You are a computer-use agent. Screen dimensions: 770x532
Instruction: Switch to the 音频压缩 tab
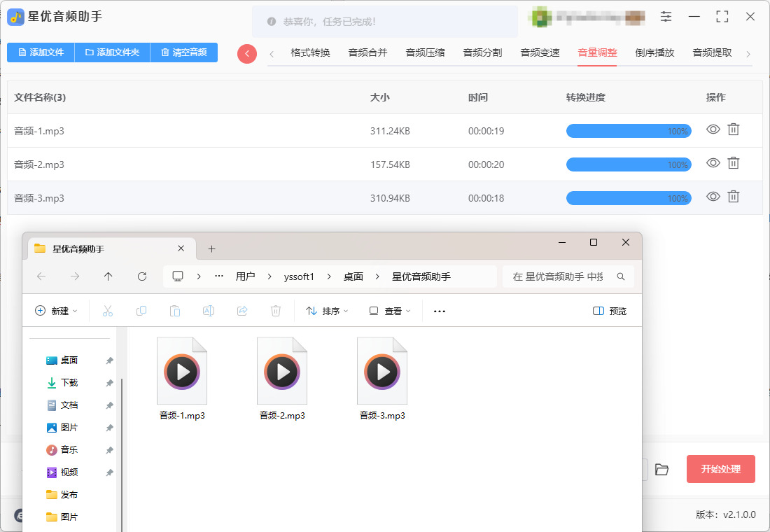click(x=426, y=53)
